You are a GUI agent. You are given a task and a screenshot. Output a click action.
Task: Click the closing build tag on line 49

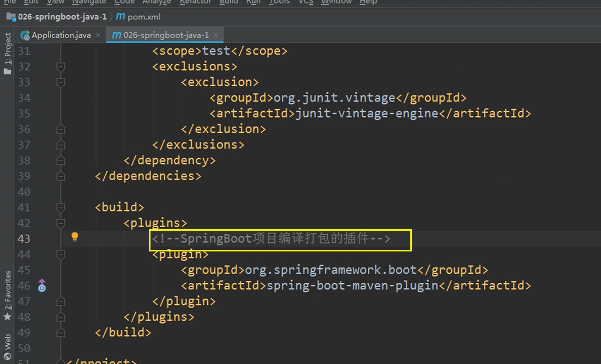click(x=123, y=332)
